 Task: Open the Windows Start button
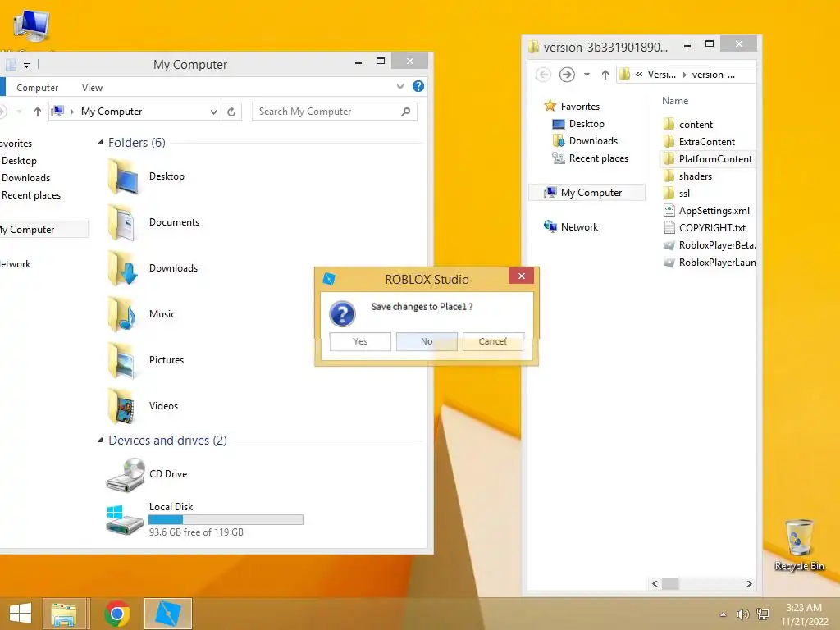point(21,614)
